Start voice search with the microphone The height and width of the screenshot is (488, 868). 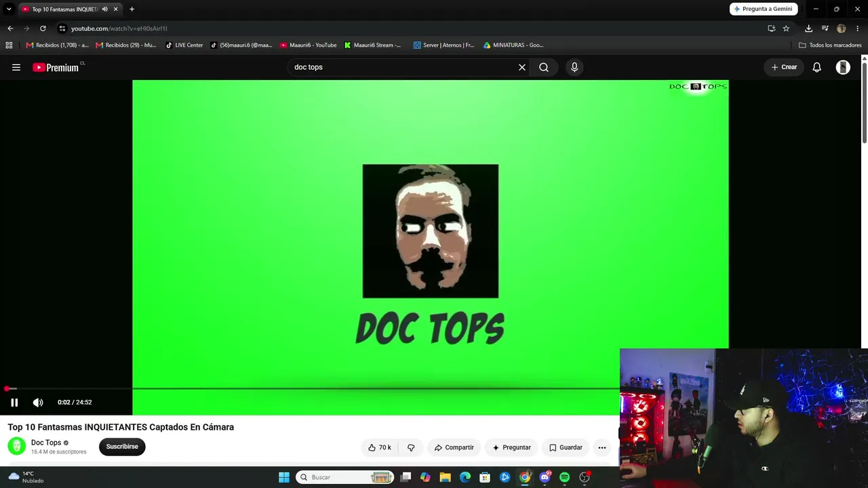574,67
